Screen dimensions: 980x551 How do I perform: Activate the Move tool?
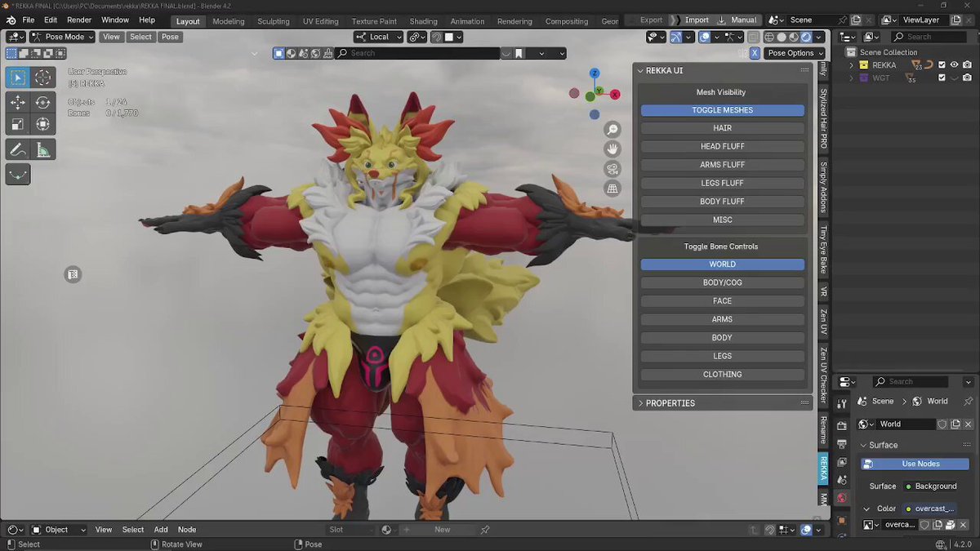[x=18, y=103]
